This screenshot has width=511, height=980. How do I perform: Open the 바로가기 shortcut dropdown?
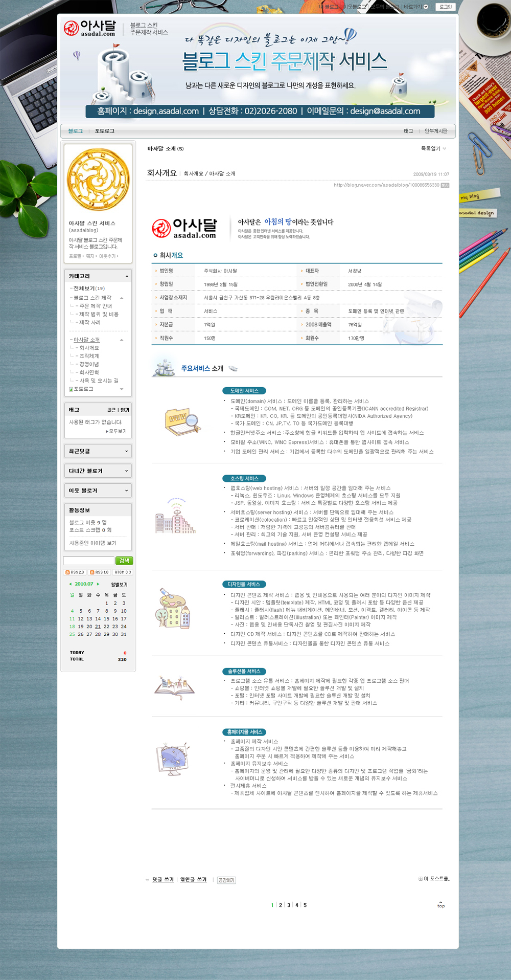[415, 7]
